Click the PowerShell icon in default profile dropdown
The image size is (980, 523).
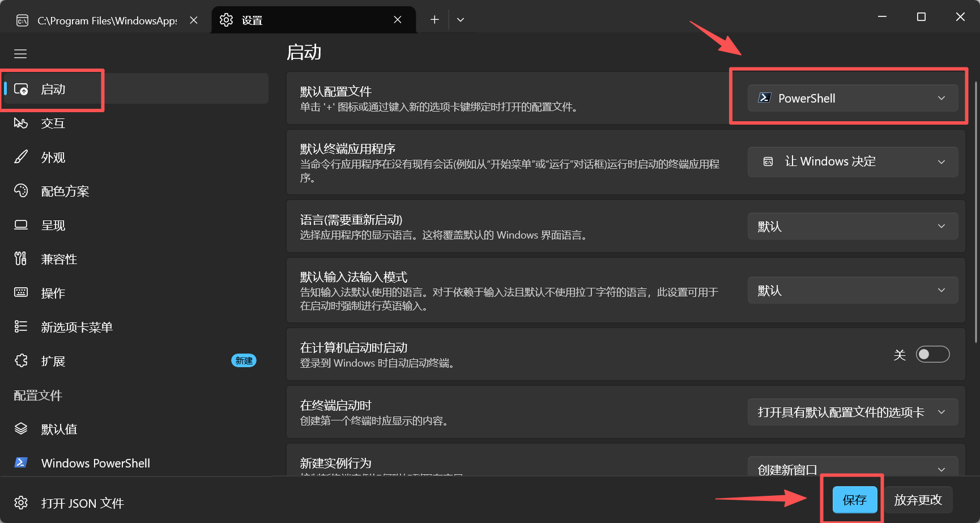pyautogui.click(x=764, y=97)
